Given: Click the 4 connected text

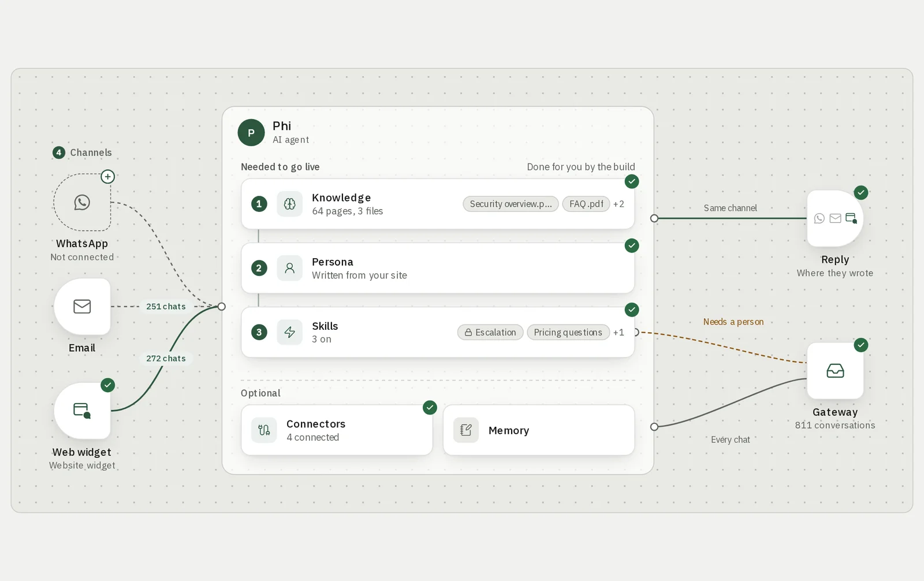Looking at the screenshot, I should [312, 437].
